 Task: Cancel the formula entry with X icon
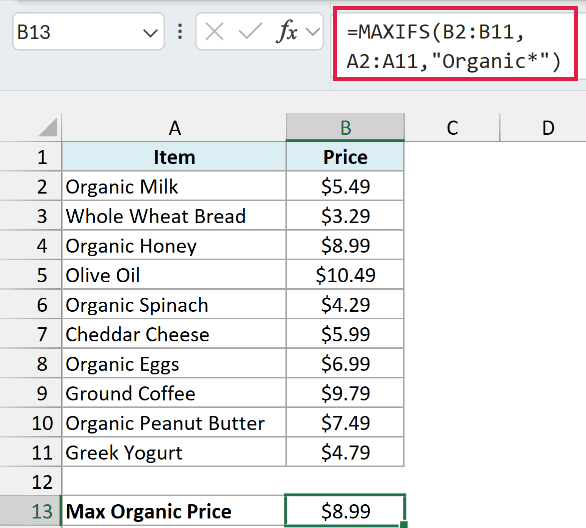pyautogui.click(x=215, y=32)
